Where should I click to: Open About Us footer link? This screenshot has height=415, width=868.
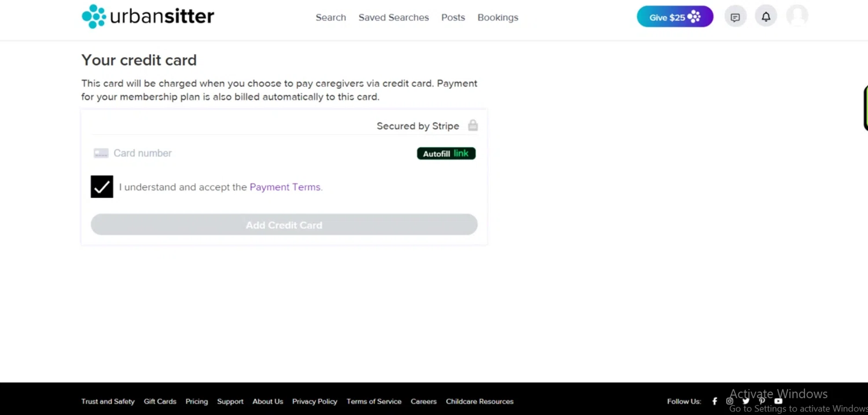[268, 401]
